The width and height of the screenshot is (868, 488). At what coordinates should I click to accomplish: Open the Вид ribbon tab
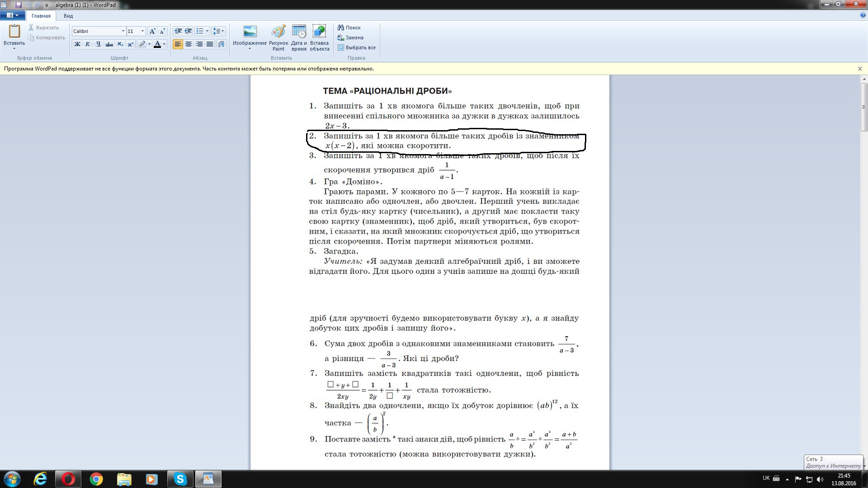tap(68, 16)
